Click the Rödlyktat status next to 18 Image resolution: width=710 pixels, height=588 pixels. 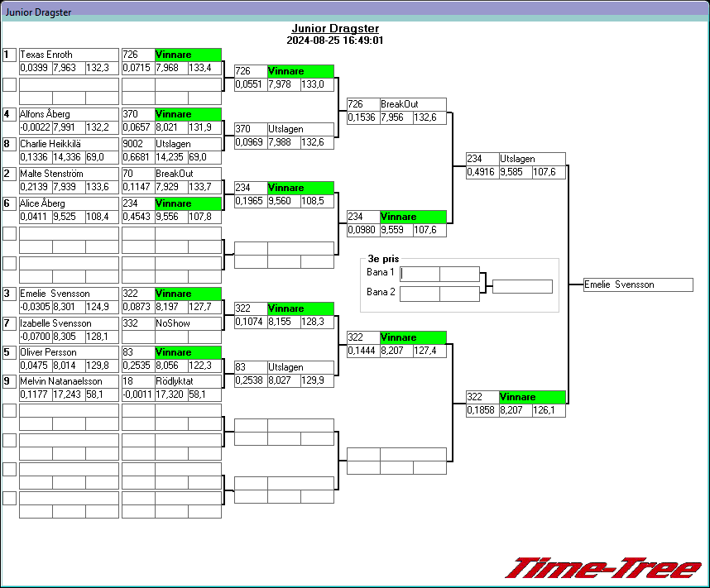[188, 381]
